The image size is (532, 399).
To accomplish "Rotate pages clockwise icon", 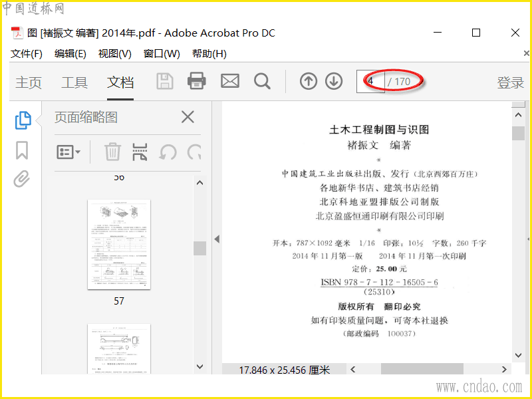I will tap(194, 152).
